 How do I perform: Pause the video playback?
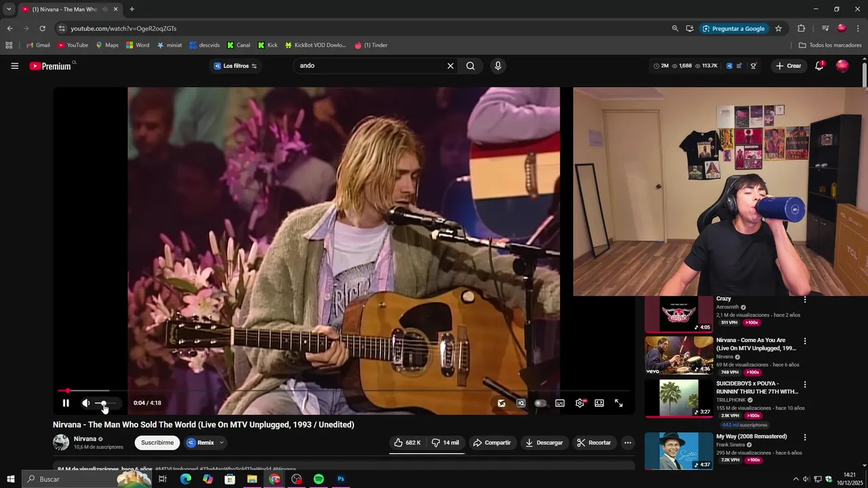[66, 403]
